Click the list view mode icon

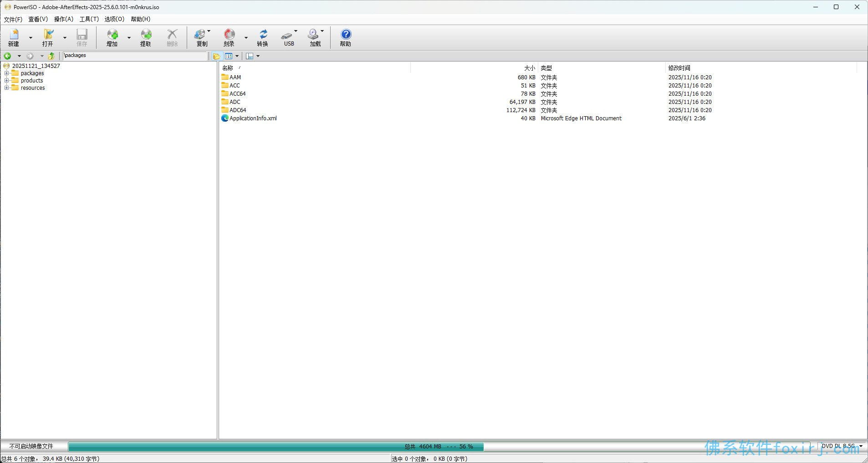click(x=229, y=56)
